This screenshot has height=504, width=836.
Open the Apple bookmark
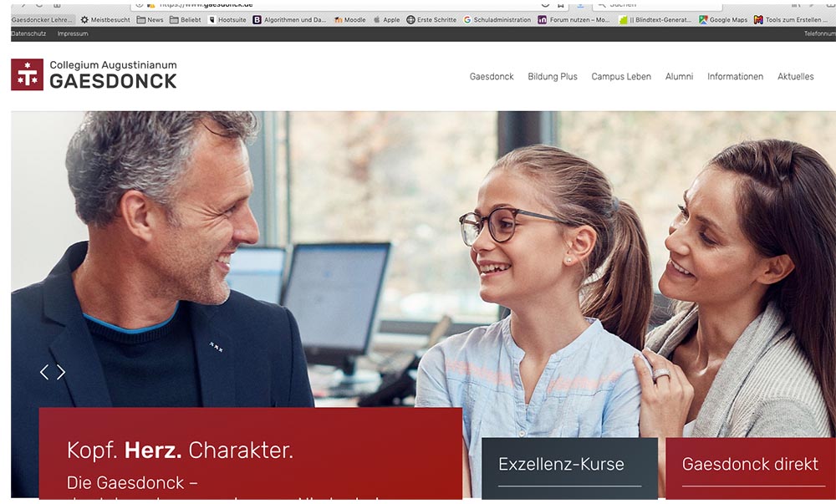[x=386, y=20]
